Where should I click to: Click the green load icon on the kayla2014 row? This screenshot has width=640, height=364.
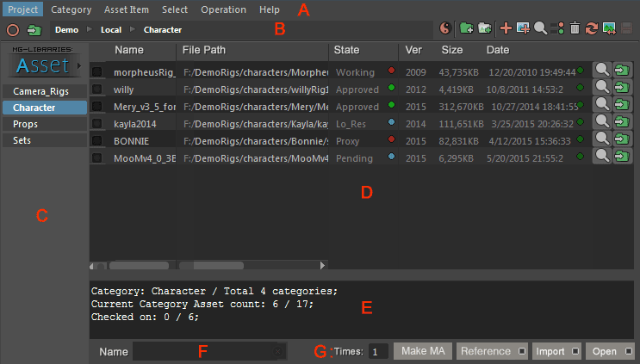coord(622,121)
